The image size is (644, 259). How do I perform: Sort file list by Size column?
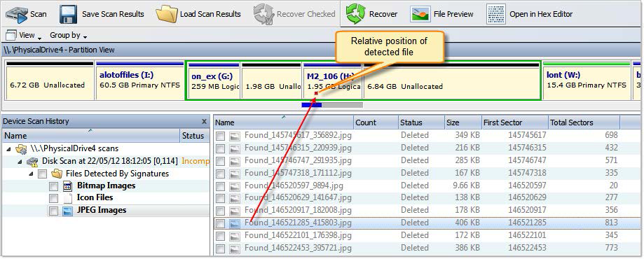click(463, 122)
